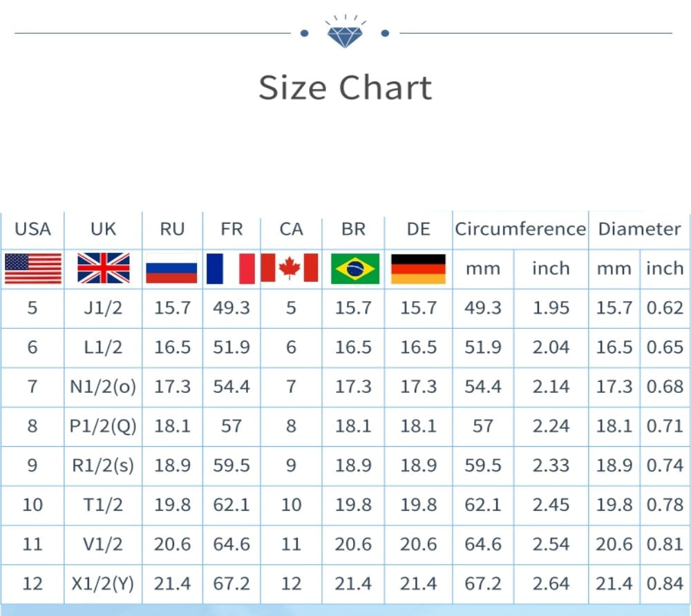The height and width of the screenshot is (616, 691).
Task: Select UK size X1/2(Y) cell
Action: tap(103, 584)
